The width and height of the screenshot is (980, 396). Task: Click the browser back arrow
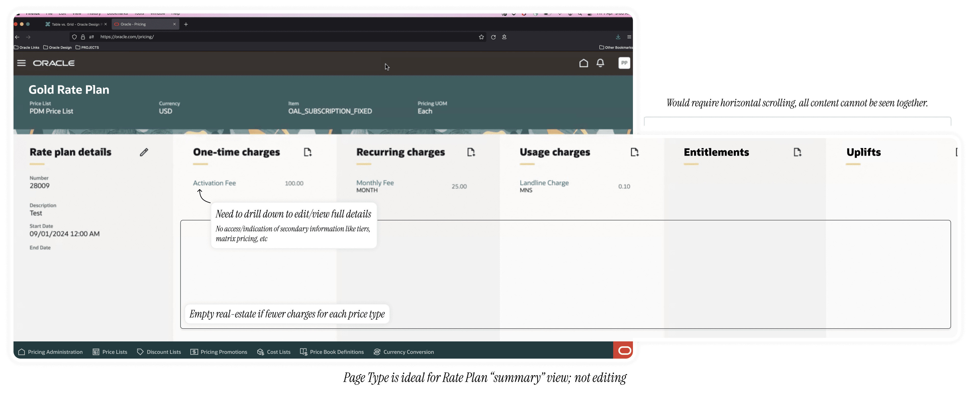tap(17, 37)
